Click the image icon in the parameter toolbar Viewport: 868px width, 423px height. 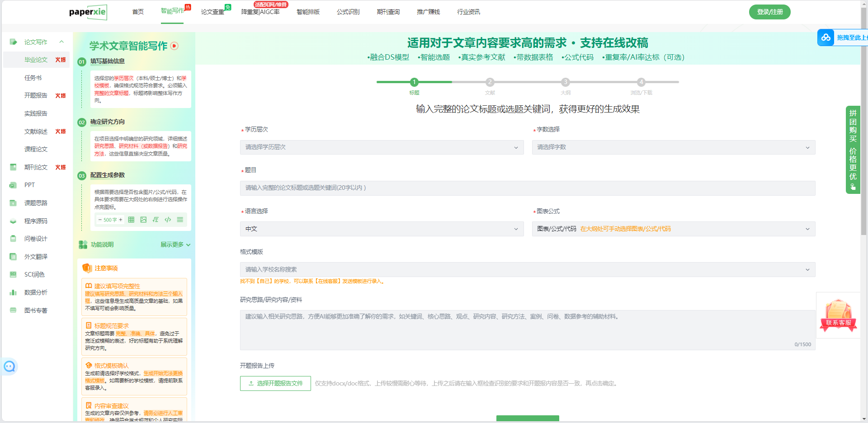(x=143, y=220)
